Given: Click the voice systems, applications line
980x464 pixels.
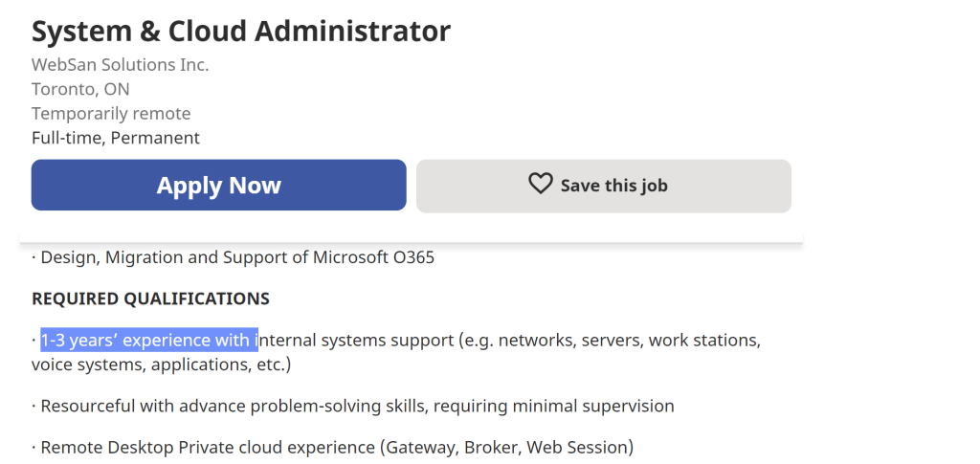Looking at the screenshot, I should [x=160, y=365].
